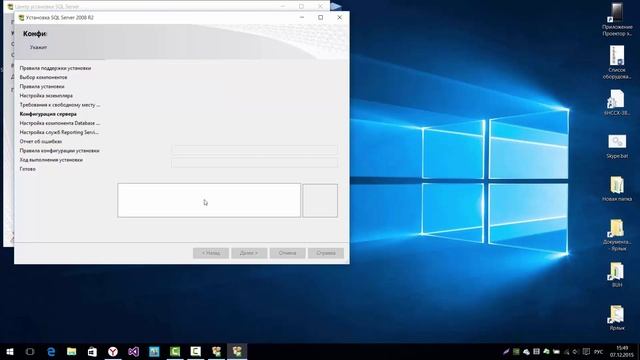
Task: Click the network icon in system tray
Action: pyautogui.click(x=566, y=351)
